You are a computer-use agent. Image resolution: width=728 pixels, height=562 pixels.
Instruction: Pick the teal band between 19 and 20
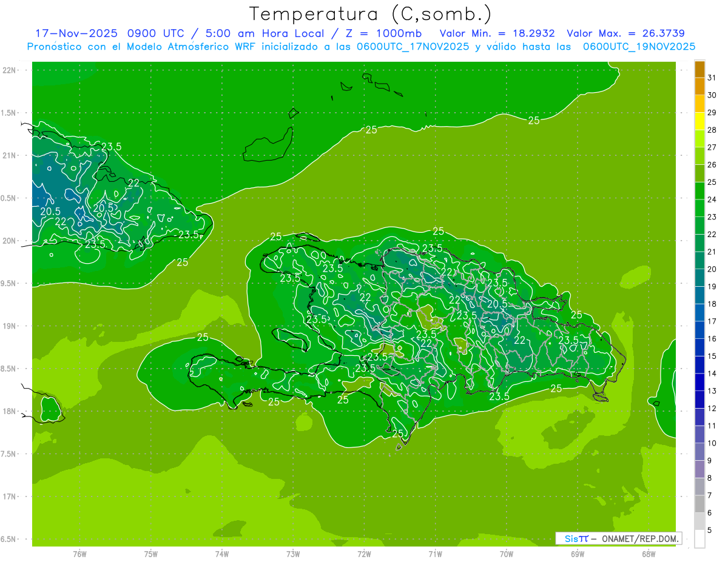pyautogui.click(x=699, y=278)
